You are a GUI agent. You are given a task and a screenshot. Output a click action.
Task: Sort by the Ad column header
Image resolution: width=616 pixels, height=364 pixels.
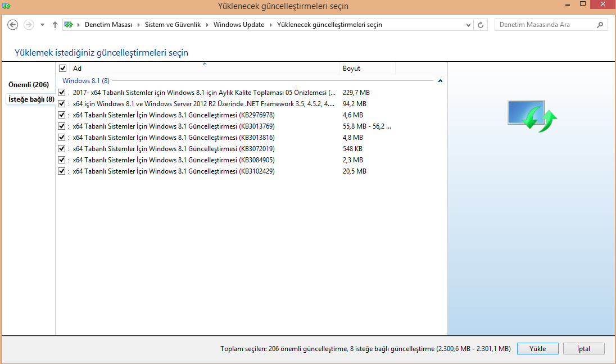pyautogui.click(x=204, y=69)
